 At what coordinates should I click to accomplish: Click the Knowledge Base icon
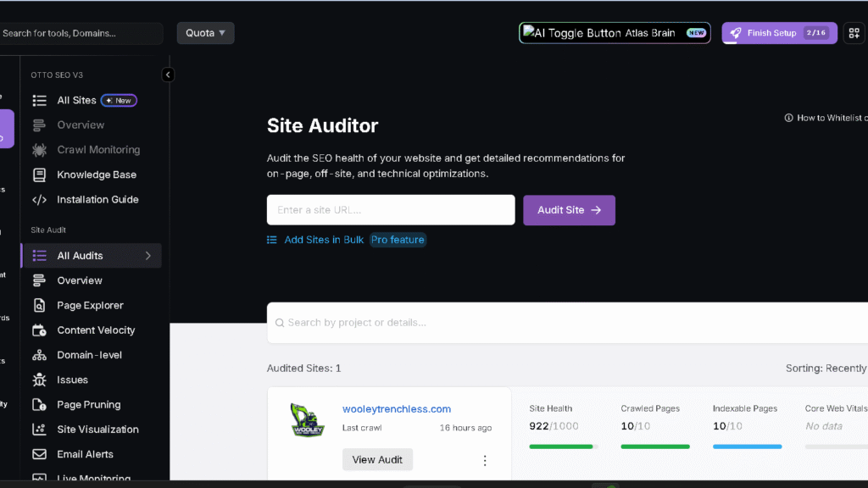(x=39, y=175)
